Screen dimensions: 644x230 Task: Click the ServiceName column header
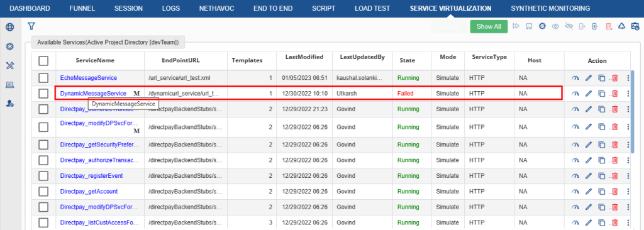point(95,60)
